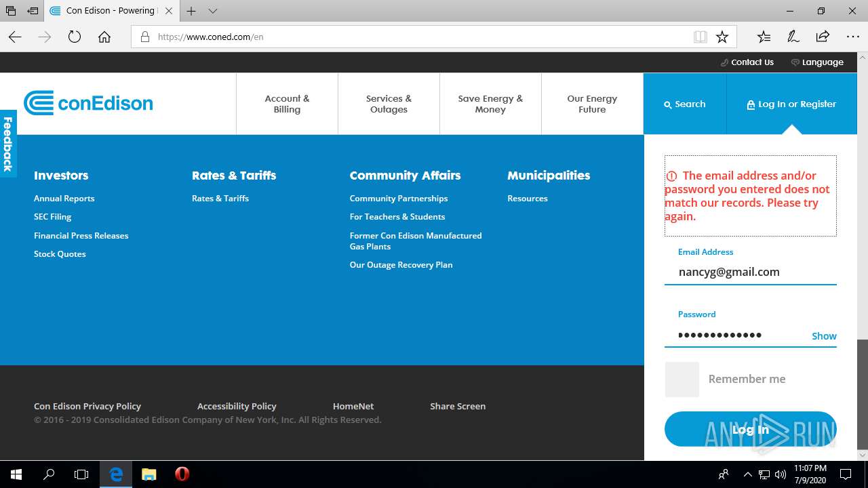This screenshot has height=488, width=868.
Task: Open For Teachers & Students link
Action: tap(397, 217)
